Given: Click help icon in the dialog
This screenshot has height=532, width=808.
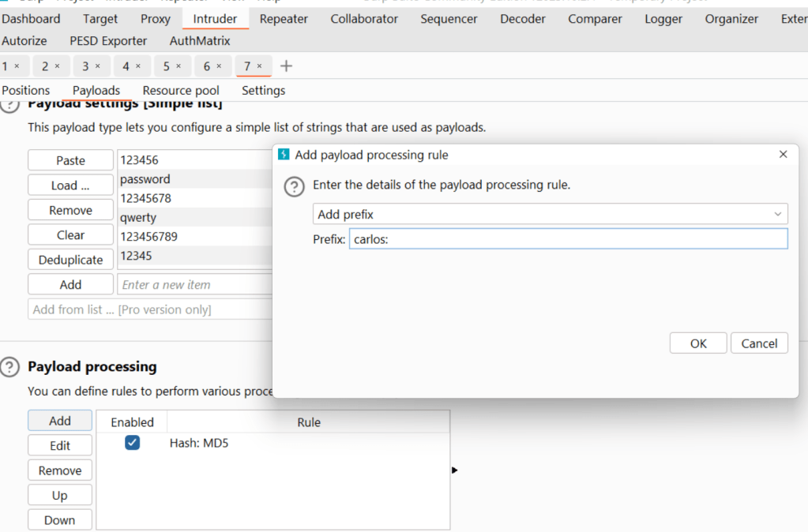Looking at the screenshot, I should 294,186.
